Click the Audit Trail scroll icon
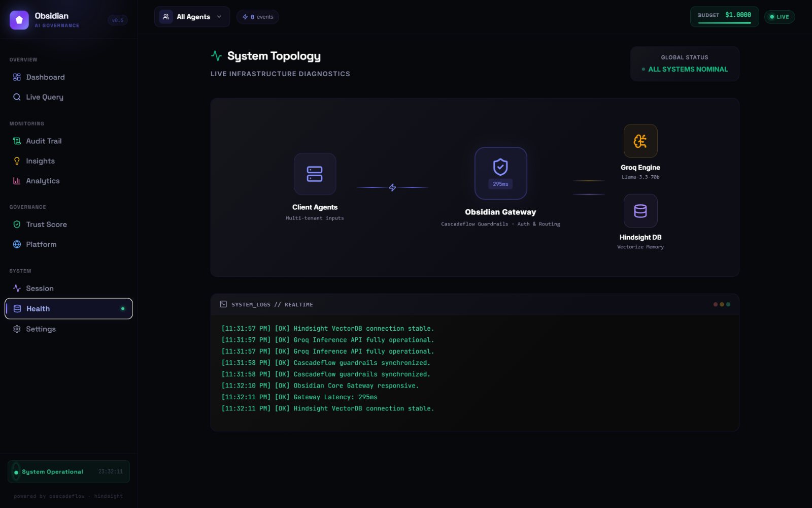This screenshot has width=812, height=508. click(x=17, y=141)
